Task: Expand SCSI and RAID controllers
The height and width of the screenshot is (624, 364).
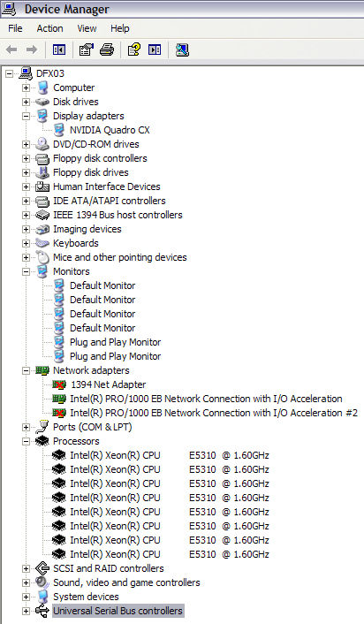Action: click(26, 568)
